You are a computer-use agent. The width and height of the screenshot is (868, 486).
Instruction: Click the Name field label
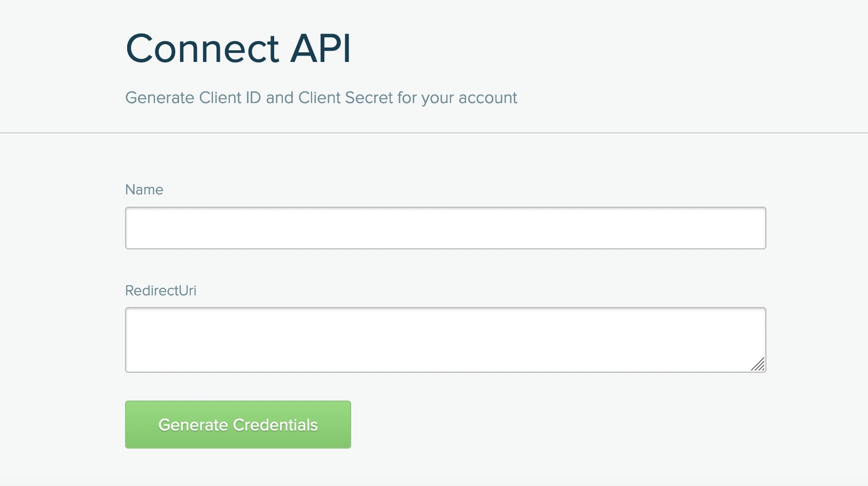point(144,190)
